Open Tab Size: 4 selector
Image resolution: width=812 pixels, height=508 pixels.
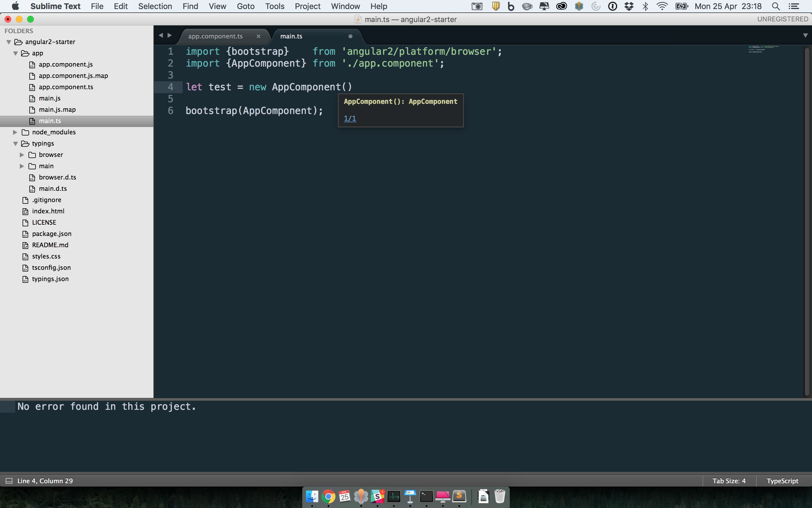click(729, 481)
